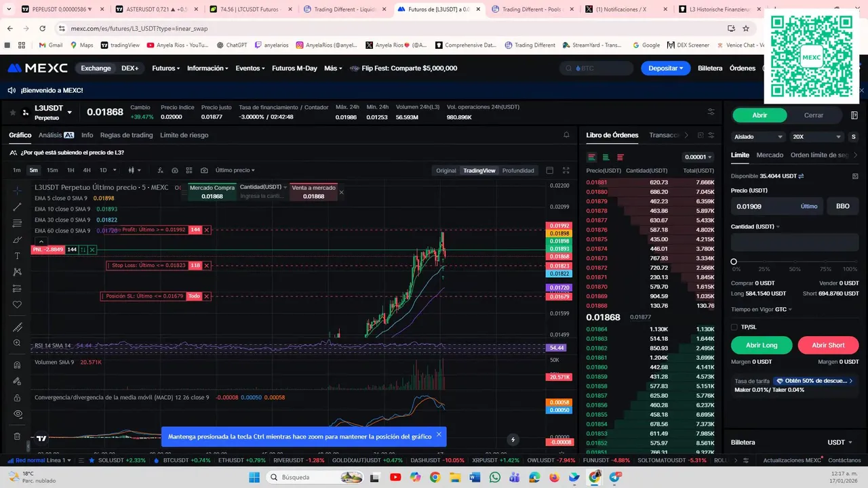Select the trend line drawing tool
The height and width of the screenshot is (488, 868).
[18, 207]
